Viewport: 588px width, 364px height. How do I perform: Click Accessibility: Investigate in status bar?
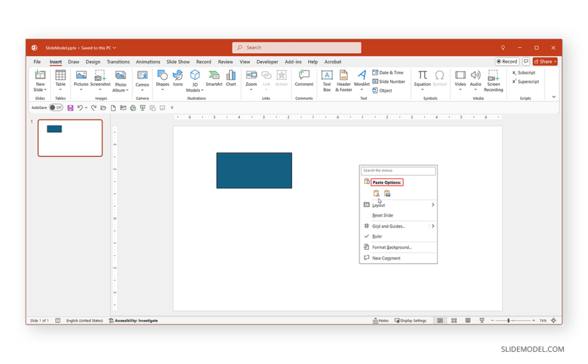tap(133, 321)
